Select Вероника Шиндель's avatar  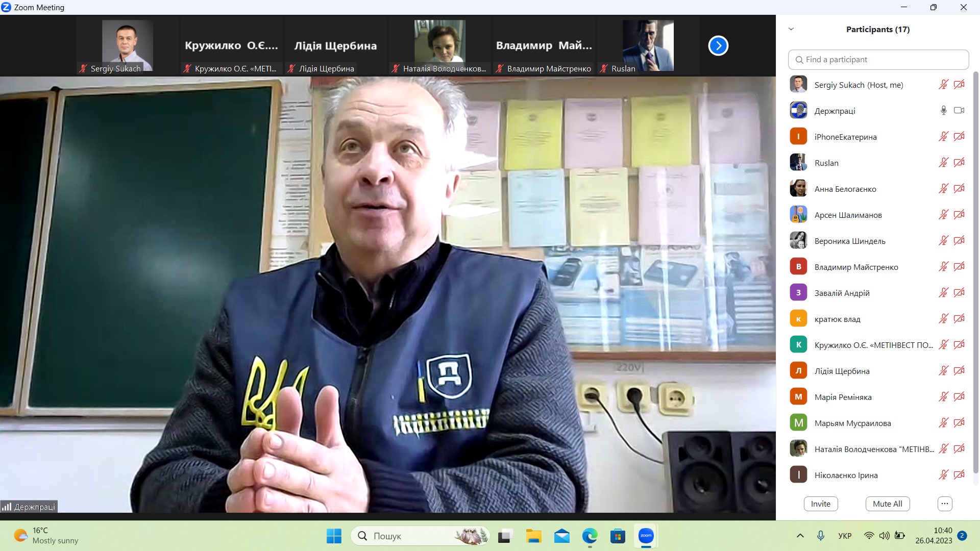pyautogui.click(x=798, y=241)
